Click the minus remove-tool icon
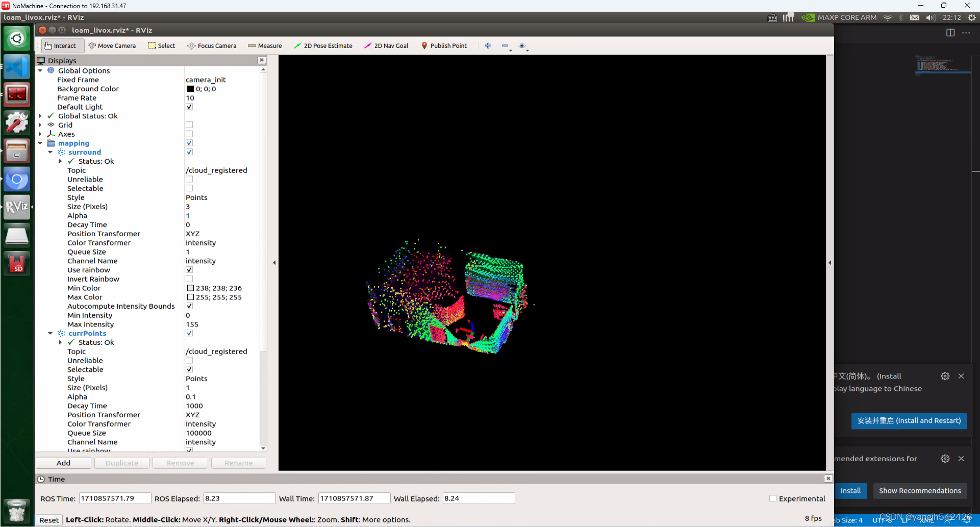Screen dimensions: 980x527 (505, 46)
